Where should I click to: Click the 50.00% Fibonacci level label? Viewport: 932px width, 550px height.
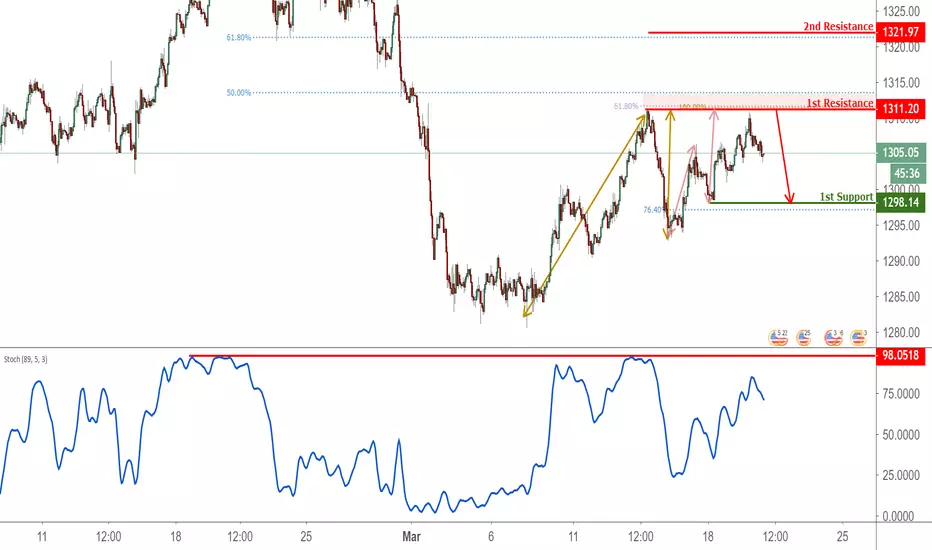238,92
